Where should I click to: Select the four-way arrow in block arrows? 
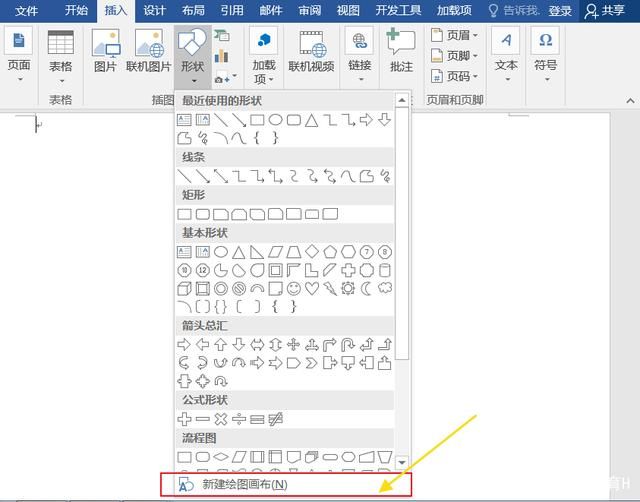[293, 345]
